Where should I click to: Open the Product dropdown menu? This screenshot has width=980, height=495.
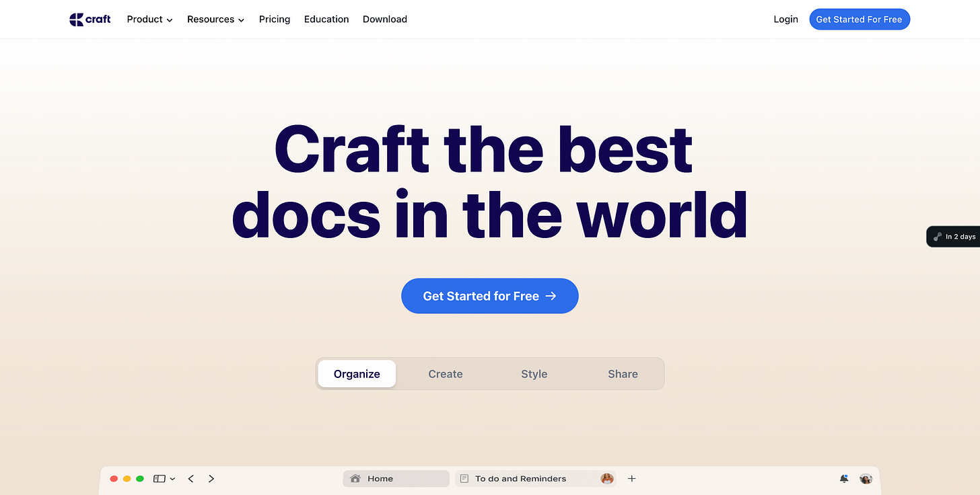149,20
